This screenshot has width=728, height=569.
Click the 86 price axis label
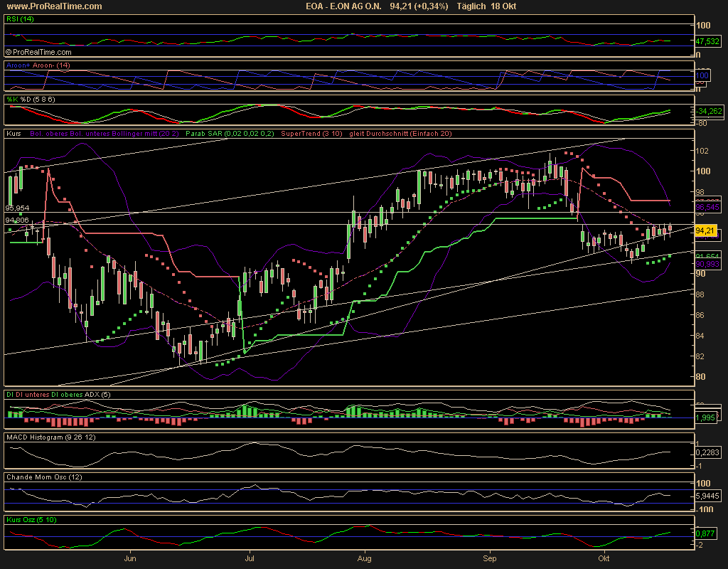(x=700, y=315)
